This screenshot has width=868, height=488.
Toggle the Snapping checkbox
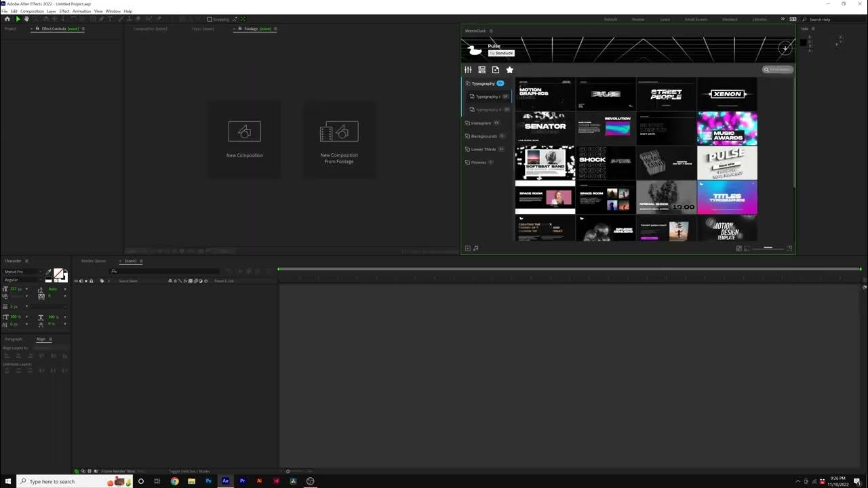coord(210,19)
